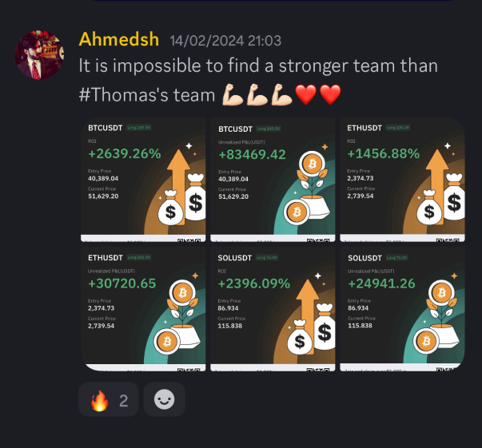Click the fire emoji reaction
Viewport: 482px width, 448px height.
coord(108,400)
